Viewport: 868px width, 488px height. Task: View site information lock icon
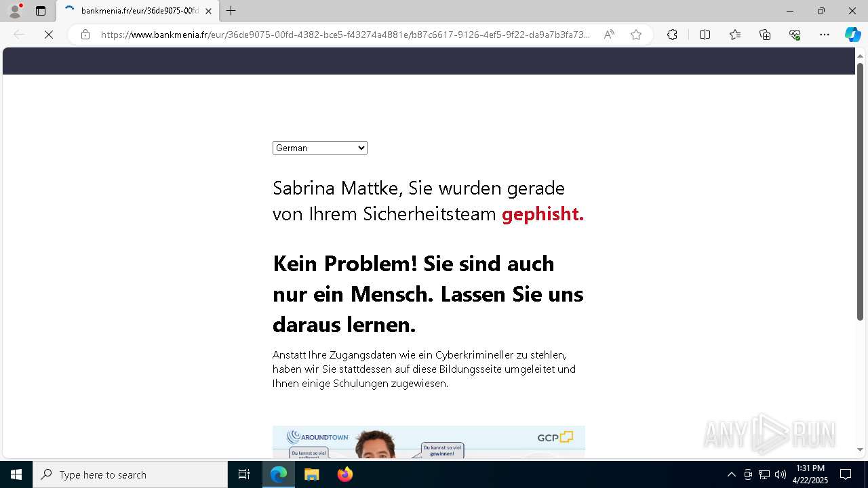click(x=85, y=35)
